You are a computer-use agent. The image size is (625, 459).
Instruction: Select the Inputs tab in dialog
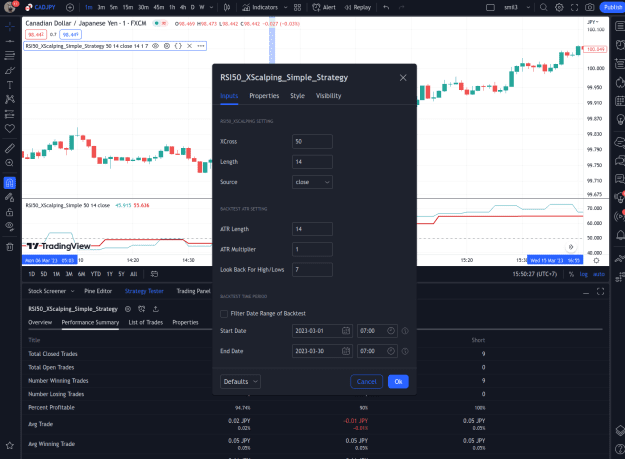tap(229, 96)
